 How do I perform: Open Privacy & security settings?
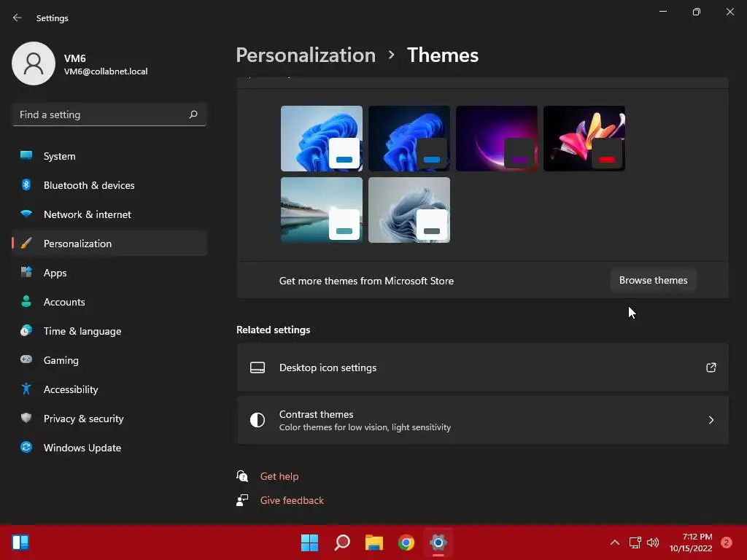(109, 419)
